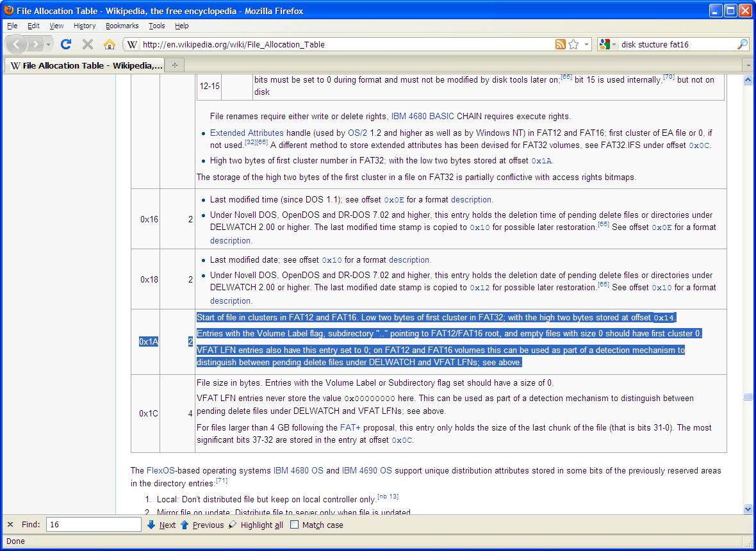Open the Tools menu
The image size is (756, 551).
point(157,26)
